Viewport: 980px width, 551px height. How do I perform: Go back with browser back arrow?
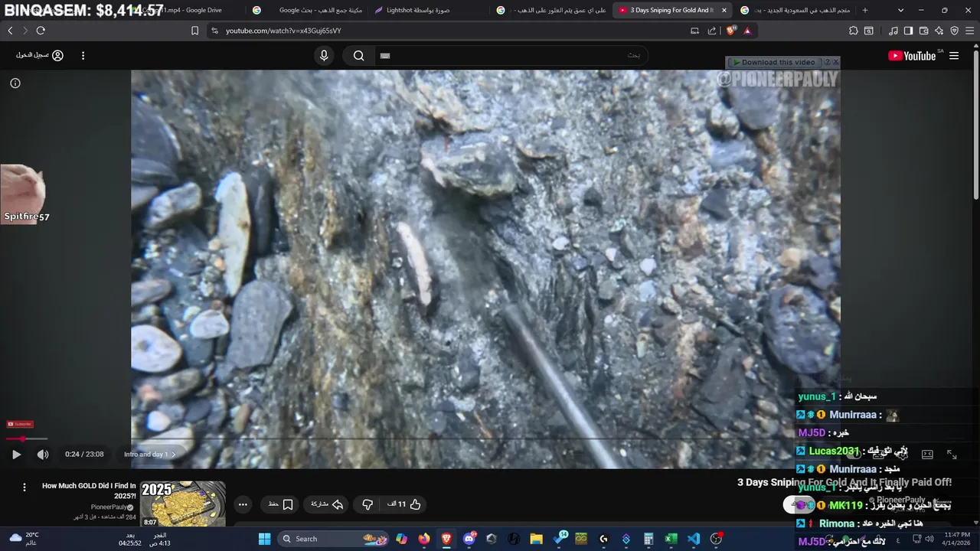(x=10, y=31)
